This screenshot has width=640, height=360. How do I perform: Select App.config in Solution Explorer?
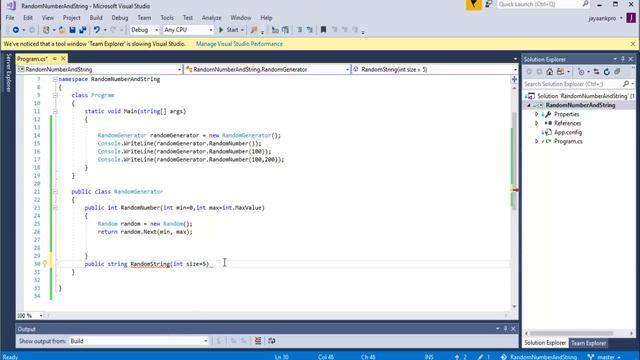tap(568, 132)
